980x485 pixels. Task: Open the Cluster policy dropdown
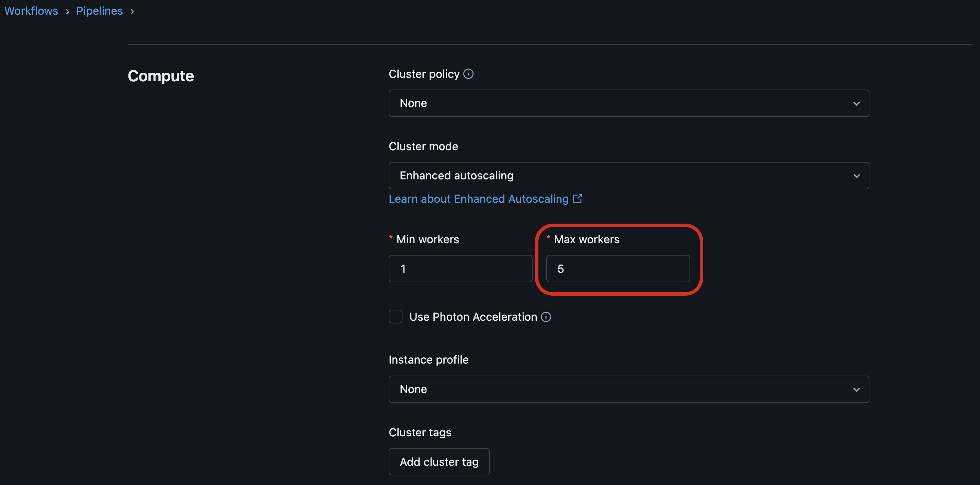(629, 103)
